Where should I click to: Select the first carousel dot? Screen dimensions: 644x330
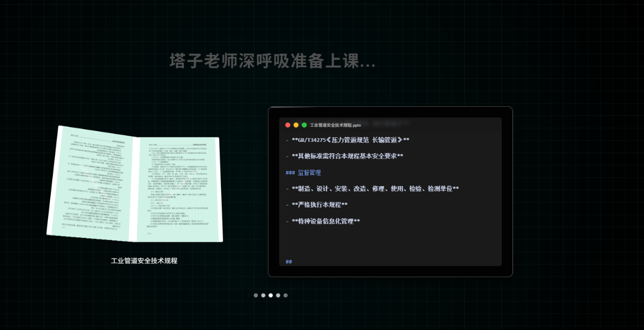tap(256, 295)
